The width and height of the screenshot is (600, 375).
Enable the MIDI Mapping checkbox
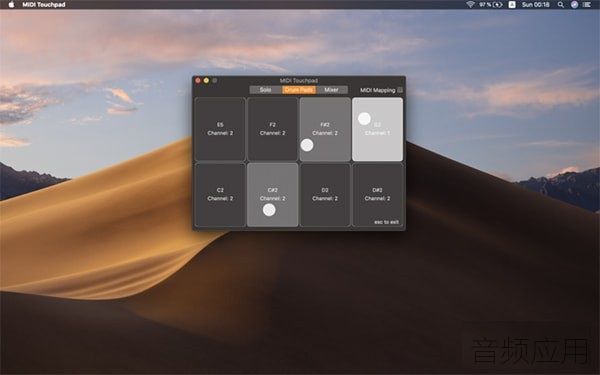click(400, 90)
